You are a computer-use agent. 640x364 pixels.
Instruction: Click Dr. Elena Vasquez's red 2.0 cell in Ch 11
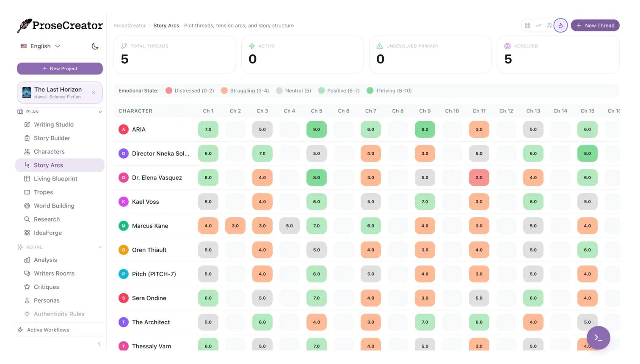point(479,178)
